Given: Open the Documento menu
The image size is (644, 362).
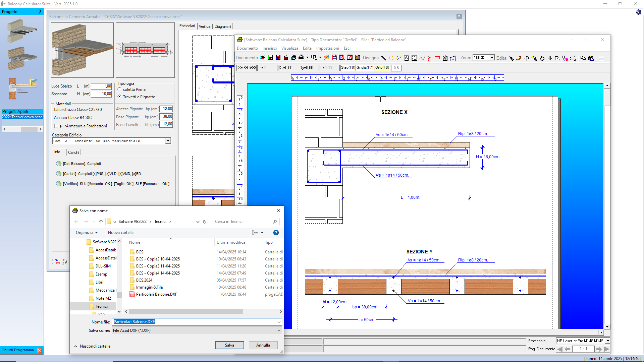Looking at the screenshot, I should [247, 48].
